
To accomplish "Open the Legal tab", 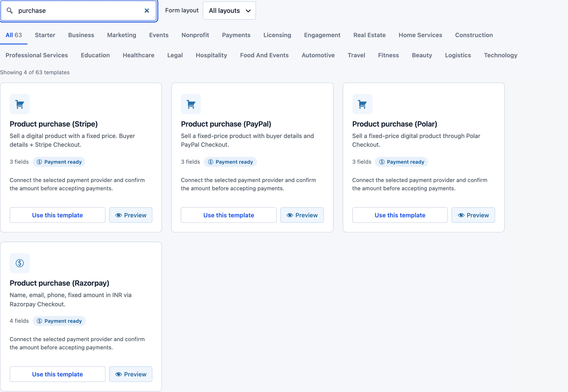I will (x=175, y=55).
